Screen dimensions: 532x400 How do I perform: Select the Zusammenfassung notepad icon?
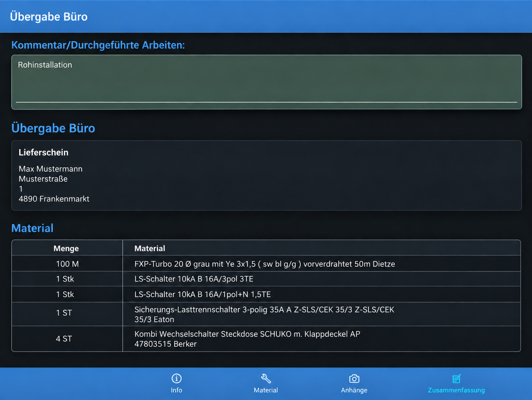tap(456, 378)
